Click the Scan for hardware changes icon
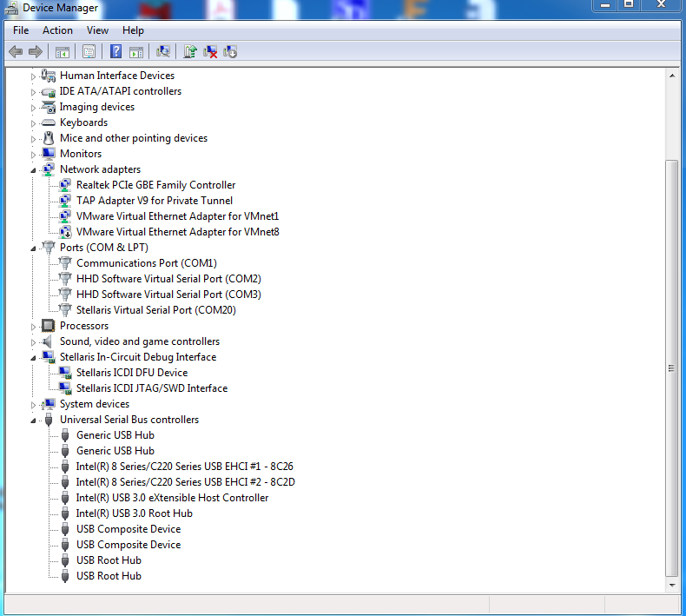The height and width of the screenshot is (616, 686). pyautogui.click(x=163, y=51)
